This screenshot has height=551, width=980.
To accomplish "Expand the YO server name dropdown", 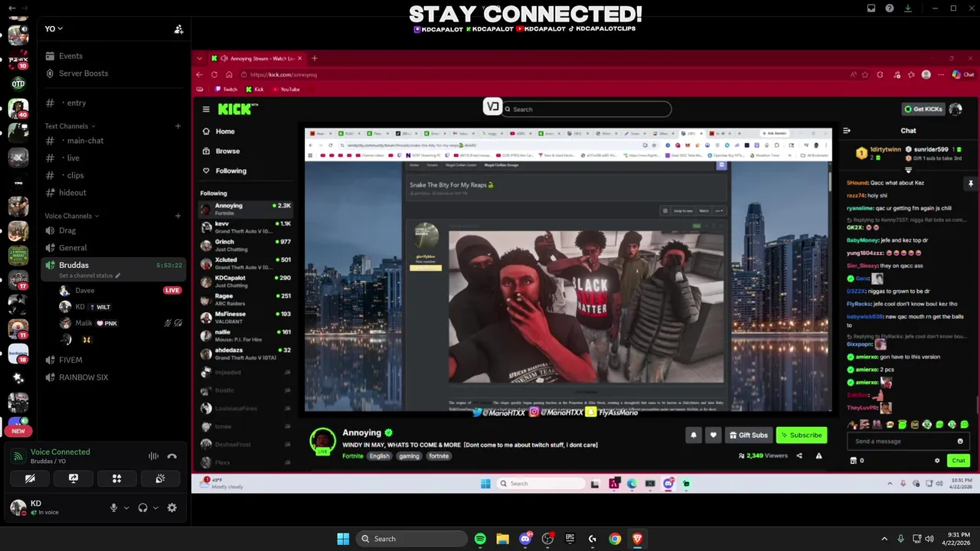I will (x=54, y=29).
